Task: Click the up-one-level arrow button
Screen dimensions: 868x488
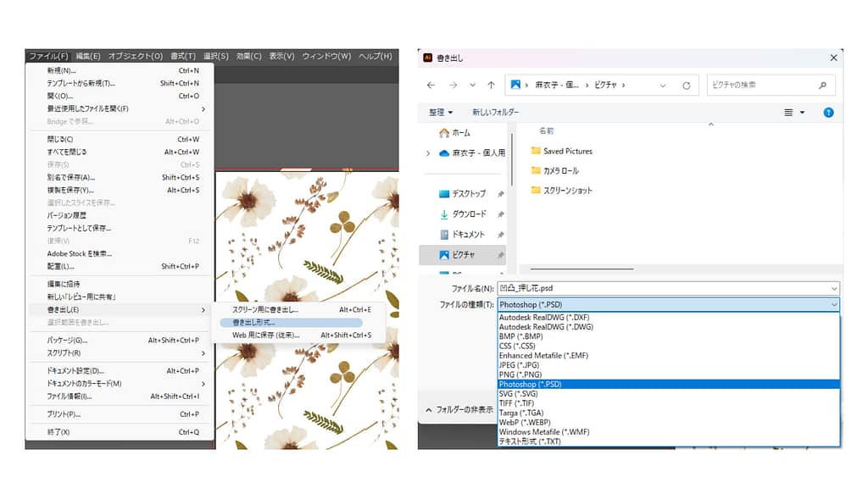Action: click(x=491, y=86)
